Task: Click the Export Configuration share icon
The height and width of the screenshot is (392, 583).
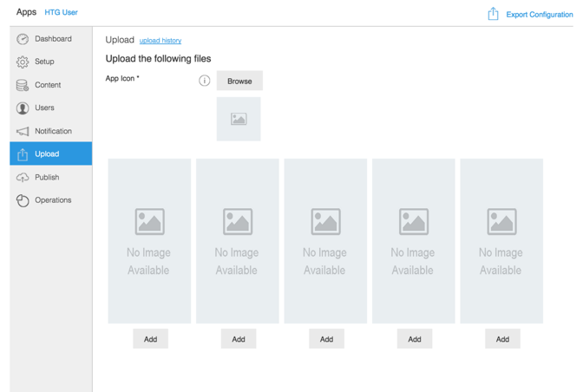Action: (493, 14)
